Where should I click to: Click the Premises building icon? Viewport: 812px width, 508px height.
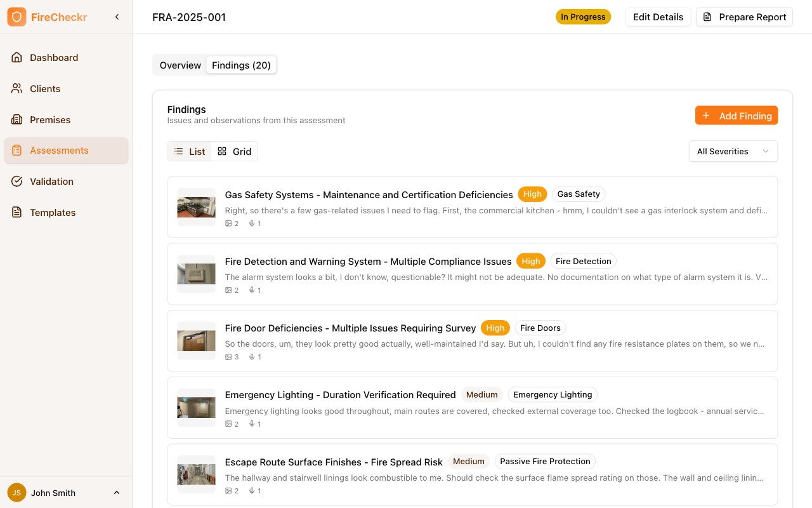click(x=16, y=119)
